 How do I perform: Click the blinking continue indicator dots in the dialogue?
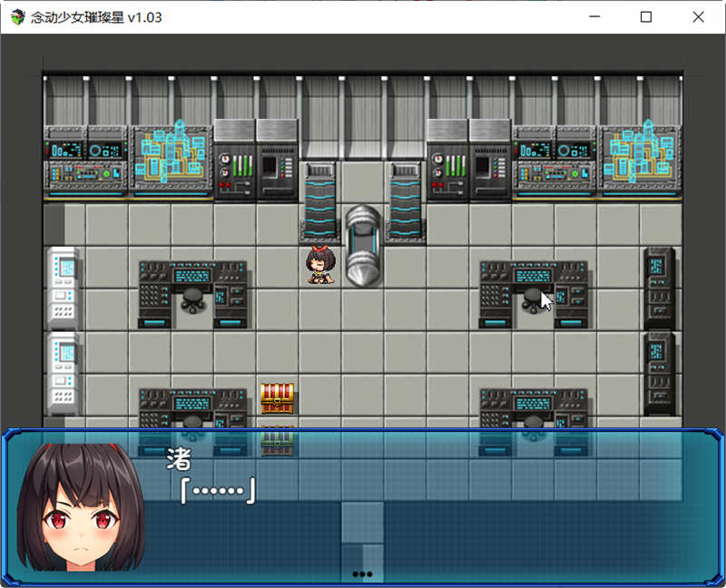pyautogui.click(x=362, y=573)
